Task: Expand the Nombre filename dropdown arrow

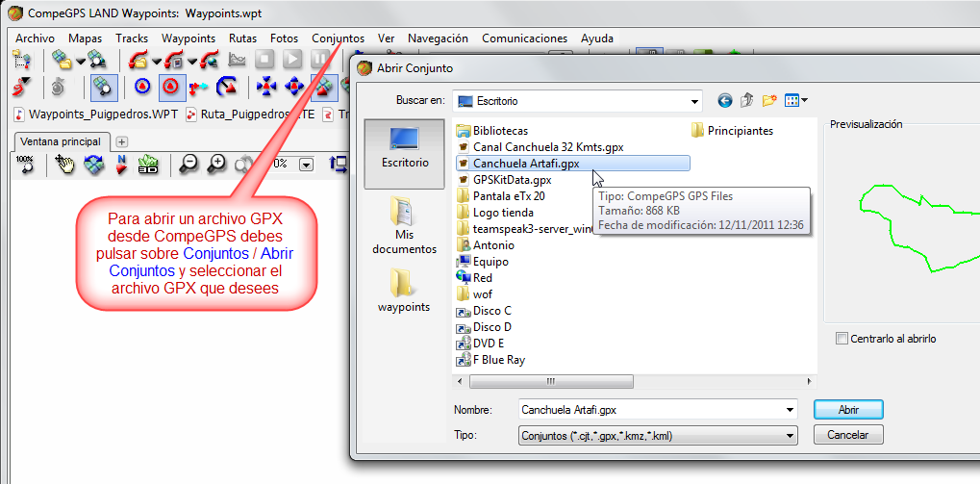Action: tap(790, 410)
